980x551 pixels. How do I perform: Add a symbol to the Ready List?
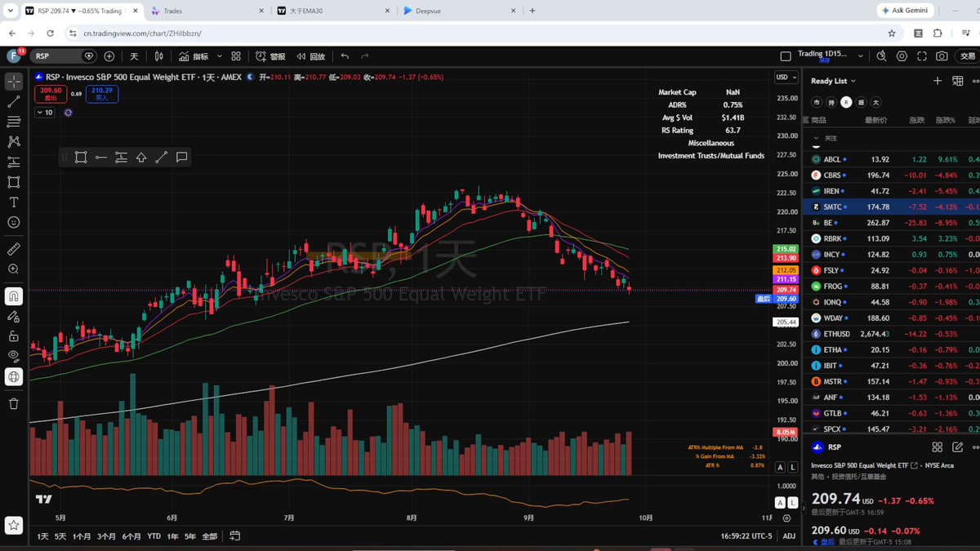[x=938, y=81]
